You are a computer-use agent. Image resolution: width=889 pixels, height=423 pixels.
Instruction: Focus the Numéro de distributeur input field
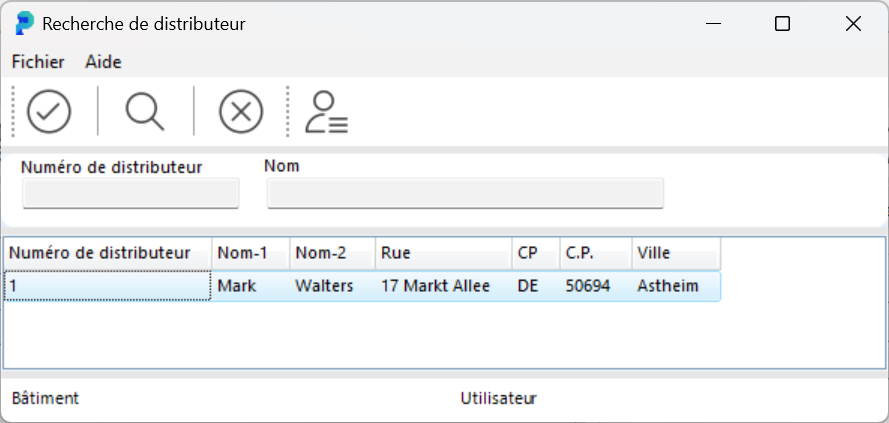click(130, 193)
